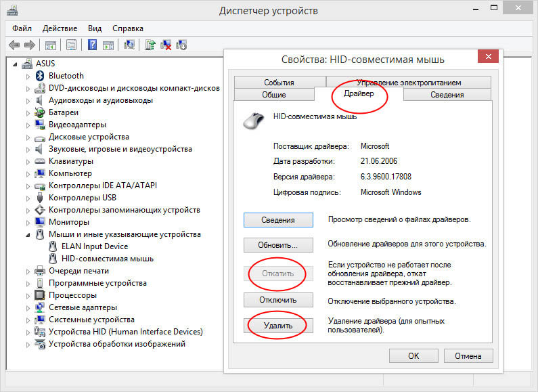The image size is (538, 392).
Task: Maximize the Диспетчер устройств window
Action: [x=494, y=7]
